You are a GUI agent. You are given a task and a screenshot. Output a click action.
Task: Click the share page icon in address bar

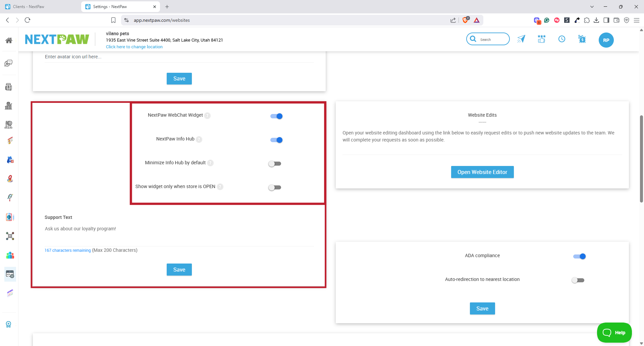click(453, 20)
